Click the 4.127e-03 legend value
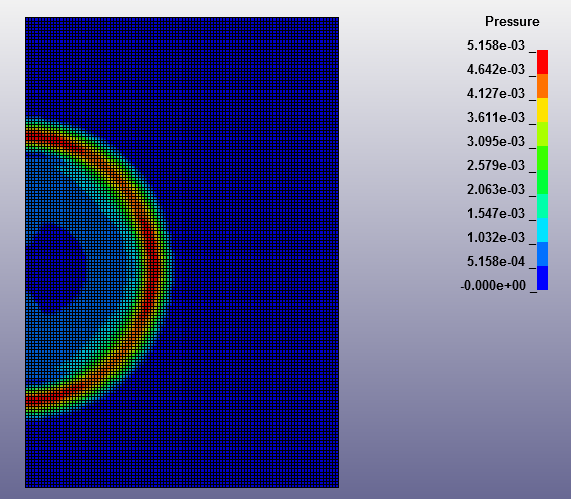Image resolution: width=571 pixels, height=499 pixels. [496, 94]
